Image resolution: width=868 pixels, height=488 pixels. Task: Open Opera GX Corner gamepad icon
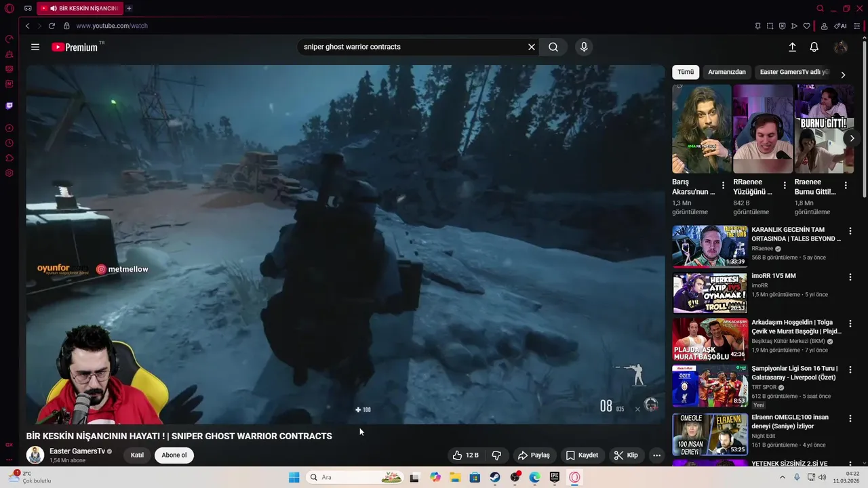[28, 8]
